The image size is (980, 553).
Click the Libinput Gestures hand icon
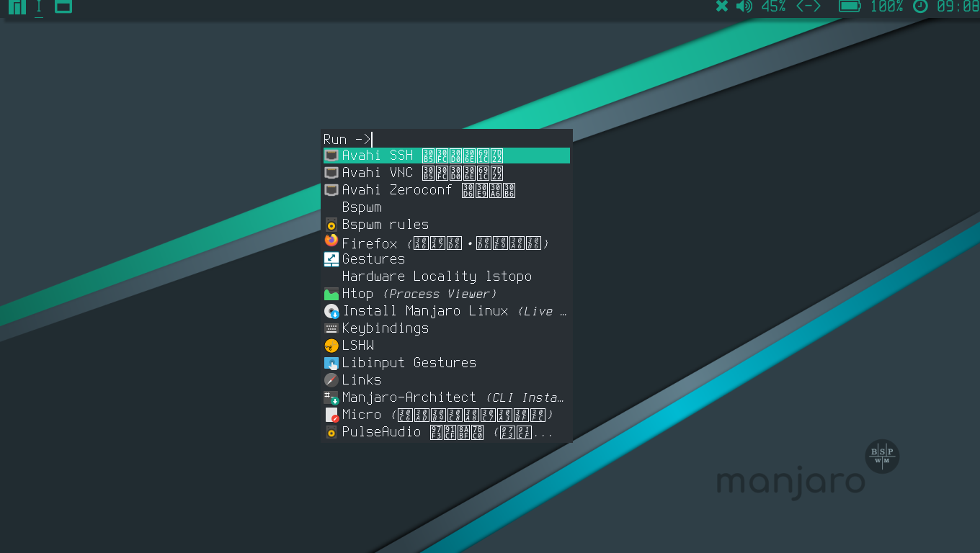331,363
